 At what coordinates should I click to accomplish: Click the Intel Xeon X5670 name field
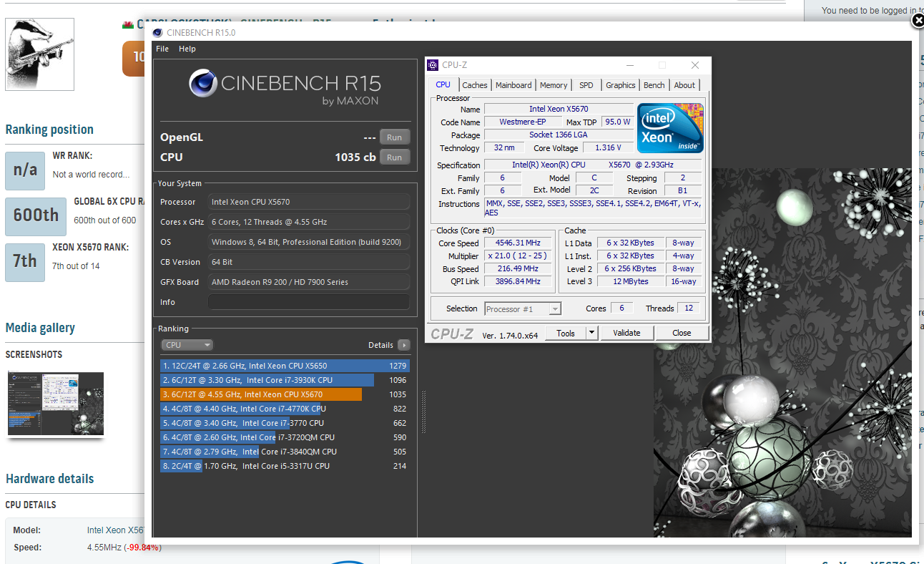coord(559,110)
